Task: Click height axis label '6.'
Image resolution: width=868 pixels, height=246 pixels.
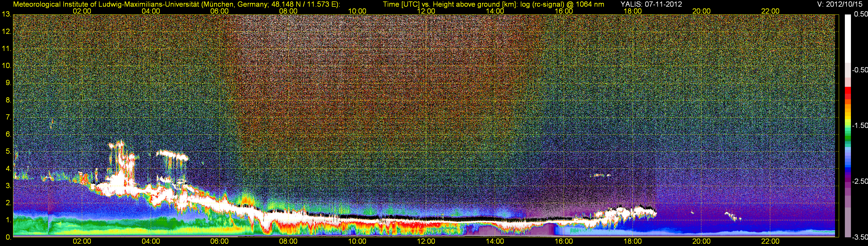Action: (8, 135)
